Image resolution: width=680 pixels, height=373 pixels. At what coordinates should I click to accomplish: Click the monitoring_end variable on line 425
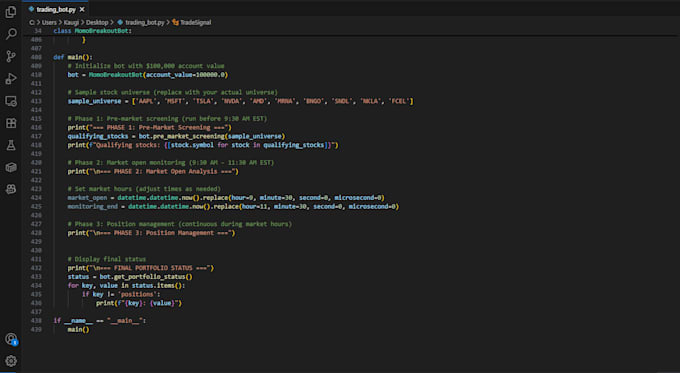92,206
